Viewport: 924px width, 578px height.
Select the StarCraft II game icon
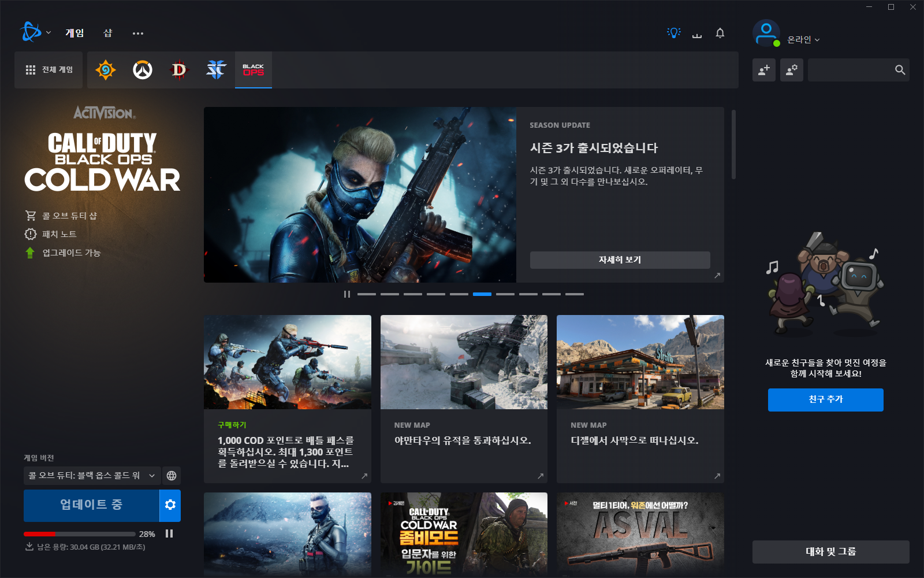pyautogui.click(x=217, y=70)
